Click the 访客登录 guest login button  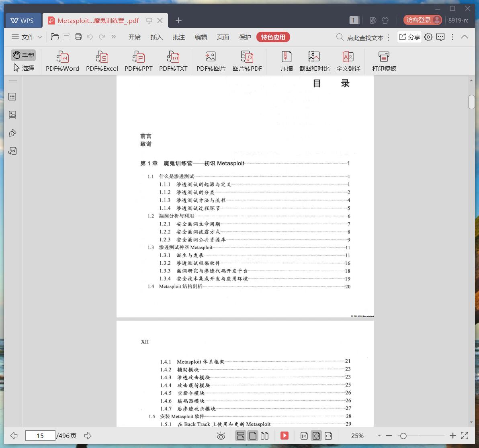tap(422, 20)
